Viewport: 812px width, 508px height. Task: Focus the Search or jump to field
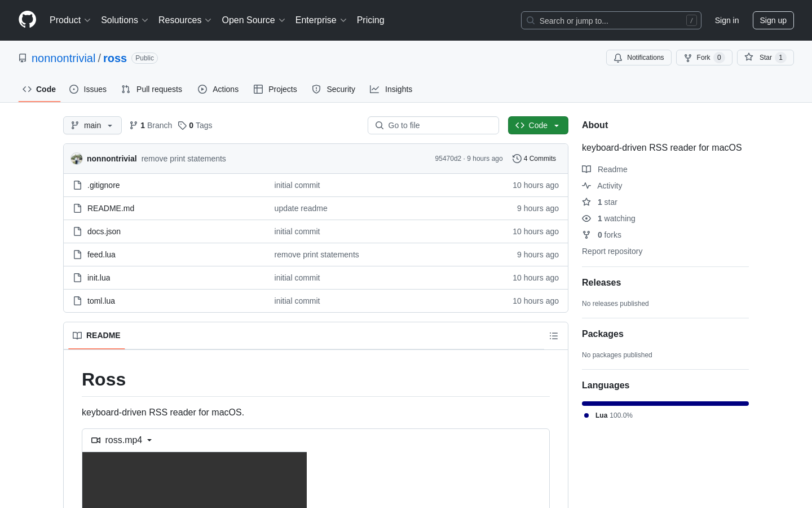[611, 20]
